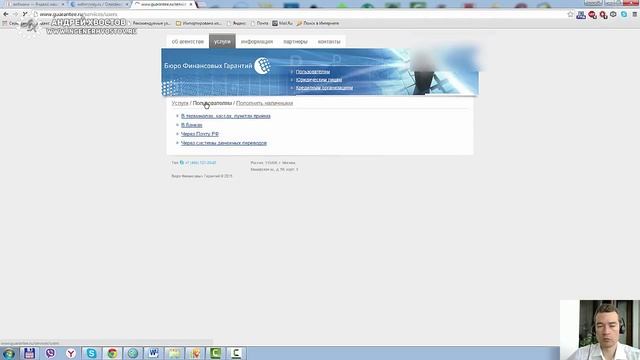Open the white Camtasia recorder icon in the taskbar

236,353
